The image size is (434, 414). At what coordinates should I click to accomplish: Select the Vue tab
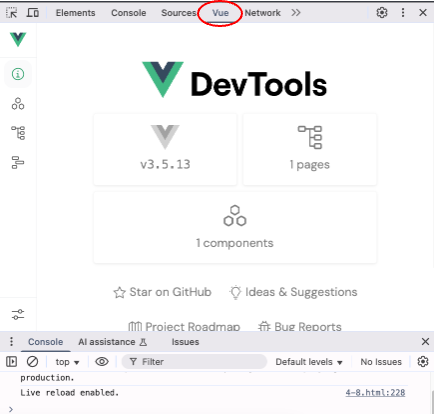click(x=220, y=13)
